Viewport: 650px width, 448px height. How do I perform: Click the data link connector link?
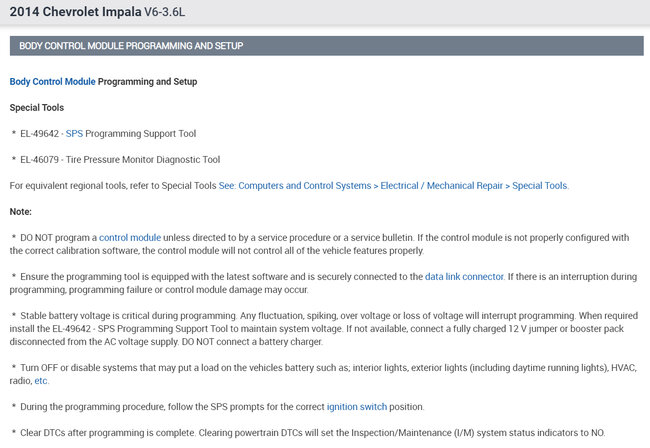tap(463, 276)
